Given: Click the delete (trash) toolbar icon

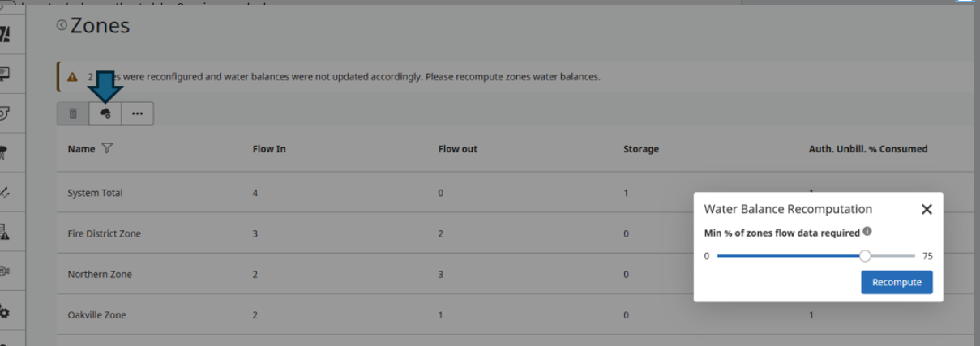Looking at the screenshot, I should pos(73,114).
